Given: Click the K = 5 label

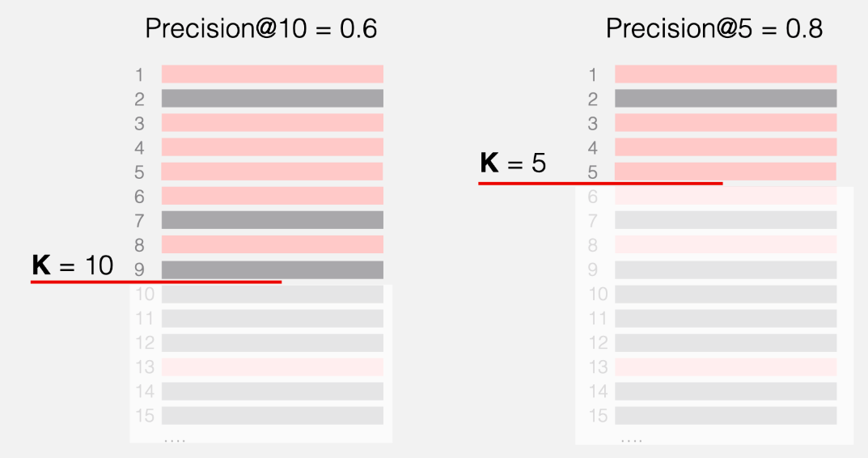Looking at the screenshot, I should coord(513,163).
